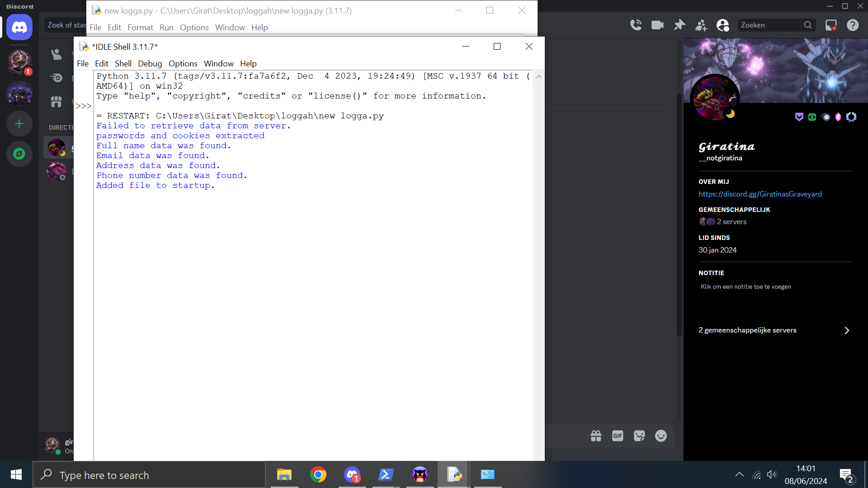This screenshot has height=488, width=868.
Task: Open the Discord inbox
Action: 831,25
